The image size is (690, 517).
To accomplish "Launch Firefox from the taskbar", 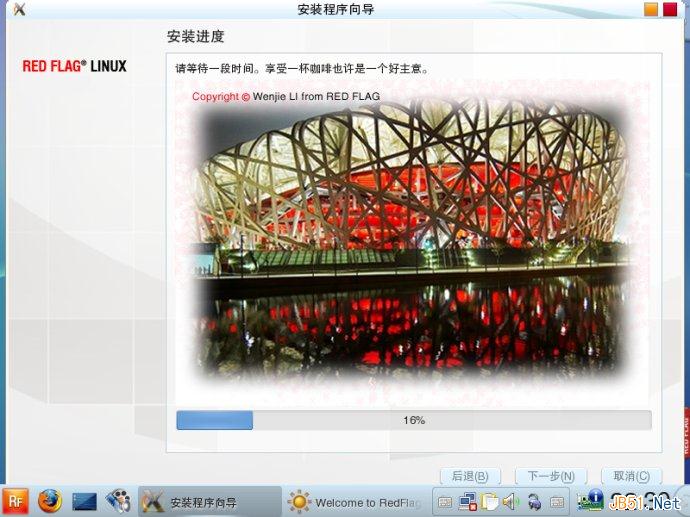I will [50, 502].
